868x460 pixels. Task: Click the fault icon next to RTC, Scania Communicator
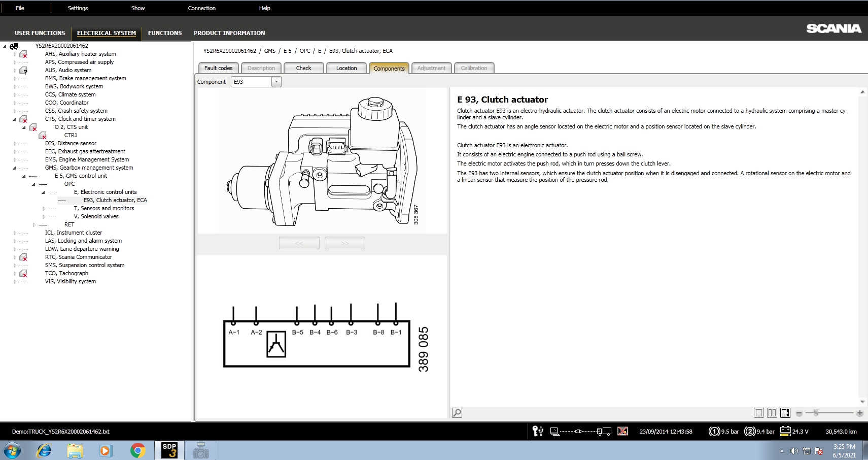click(23, 257)
